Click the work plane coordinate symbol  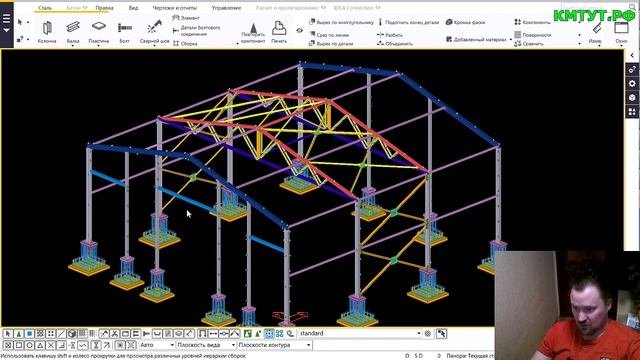click(289, 316)
